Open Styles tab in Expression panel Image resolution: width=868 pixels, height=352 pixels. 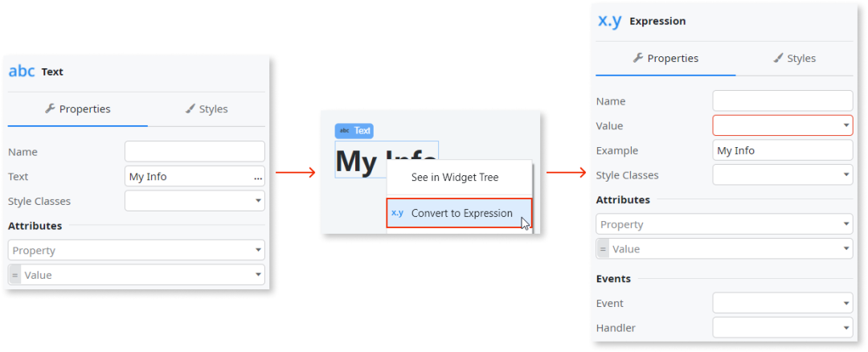[x=794, y=59]
